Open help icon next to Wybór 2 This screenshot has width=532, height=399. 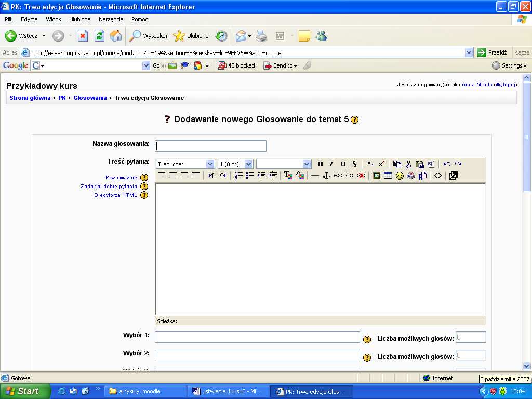pos(367,357)
